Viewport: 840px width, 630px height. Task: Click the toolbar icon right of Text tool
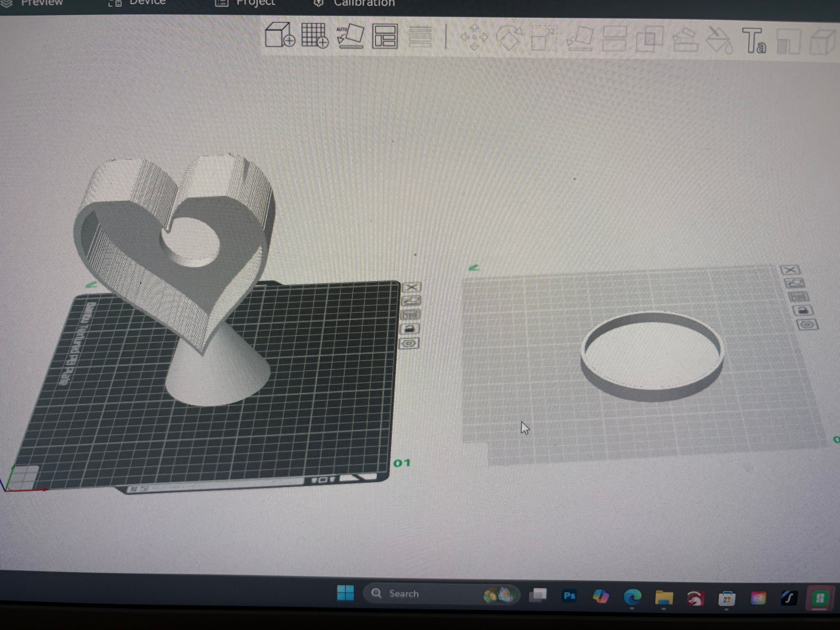pyautogui.click(x=789, y=42)
